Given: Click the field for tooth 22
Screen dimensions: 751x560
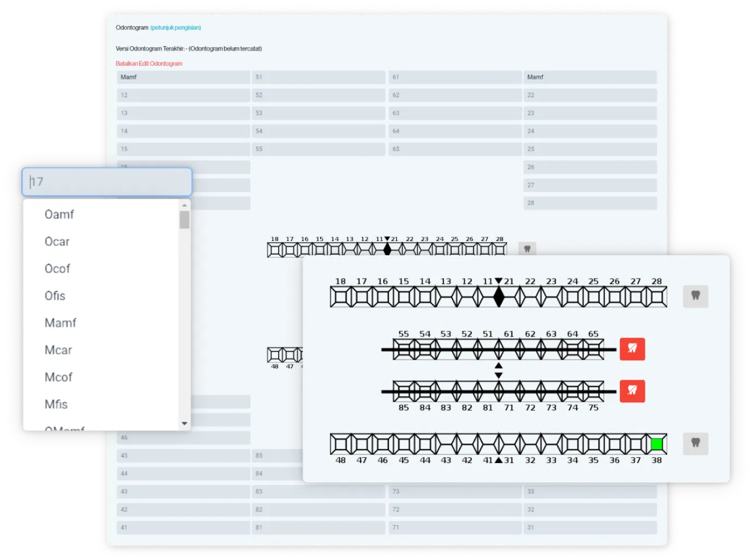Looking at the screenshot, I should (x=589, y=95).
